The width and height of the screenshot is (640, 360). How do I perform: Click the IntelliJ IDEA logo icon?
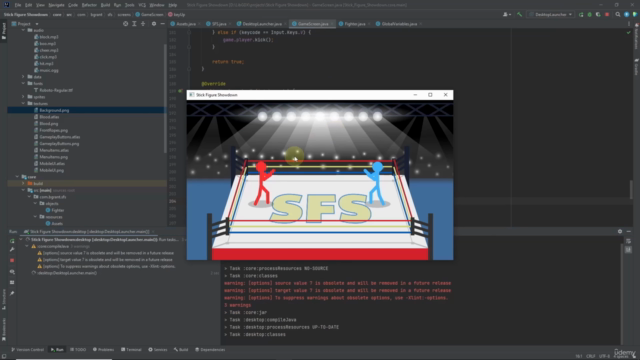point(6,5)
